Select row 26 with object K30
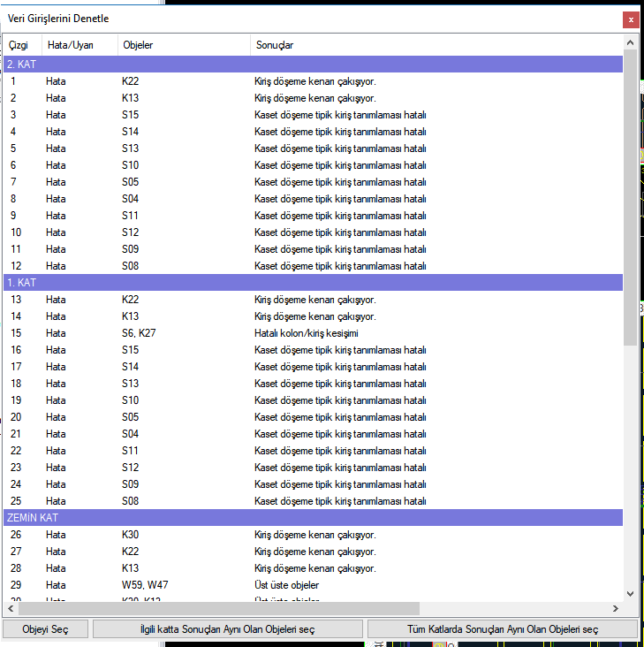 click(313, 535)
